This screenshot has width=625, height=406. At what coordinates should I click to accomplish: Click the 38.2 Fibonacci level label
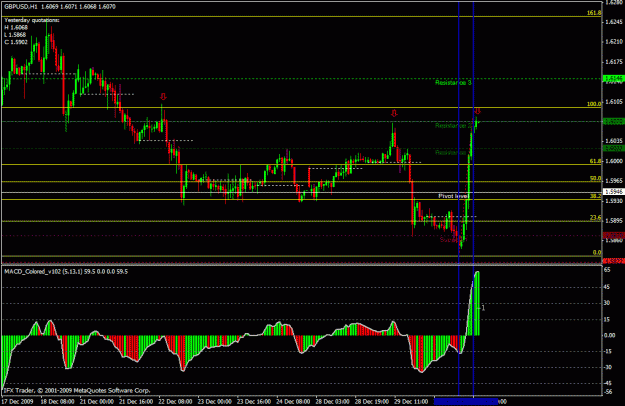point(595,196)
